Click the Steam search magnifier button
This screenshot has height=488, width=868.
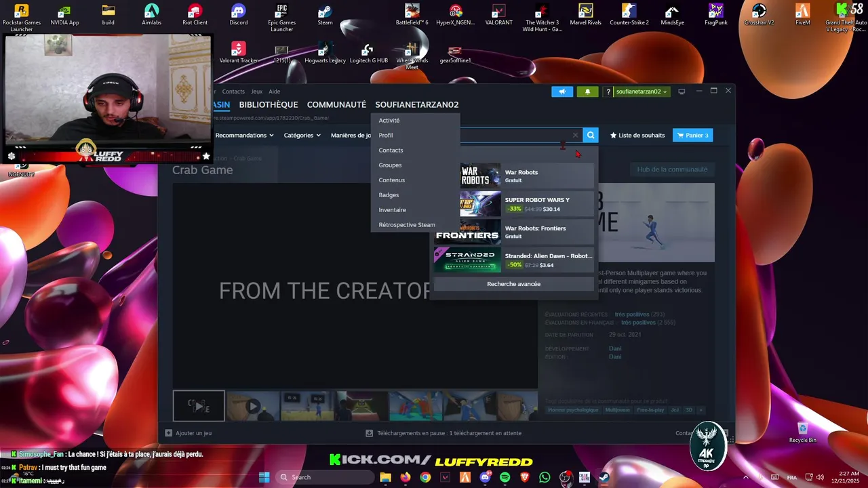[x=591, y=135]
